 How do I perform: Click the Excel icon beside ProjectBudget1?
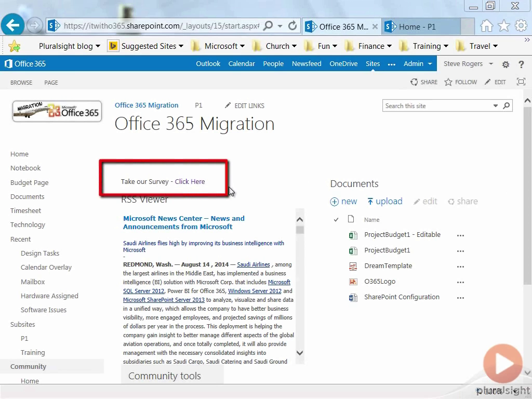tap(353, 251)
